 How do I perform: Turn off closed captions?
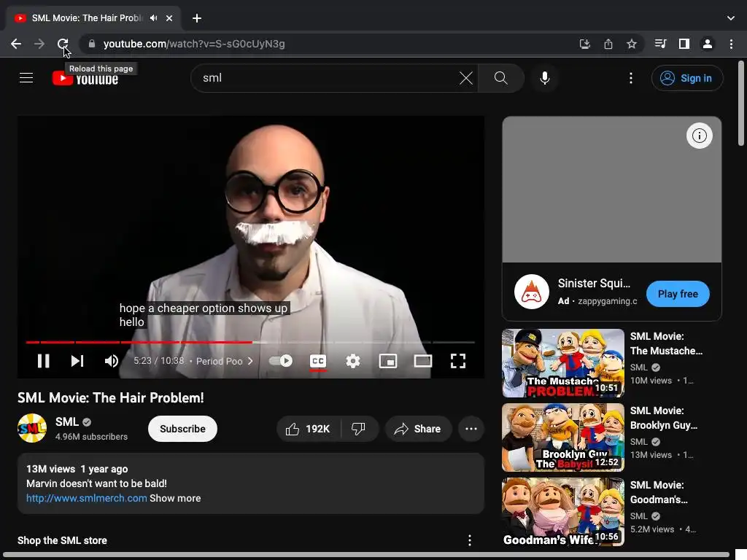click(x=318, y=361)
